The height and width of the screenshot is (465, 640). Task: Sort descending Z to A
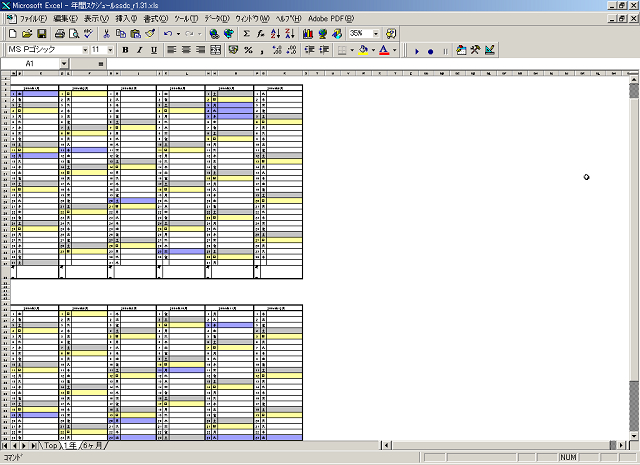(x=290, y=34)
